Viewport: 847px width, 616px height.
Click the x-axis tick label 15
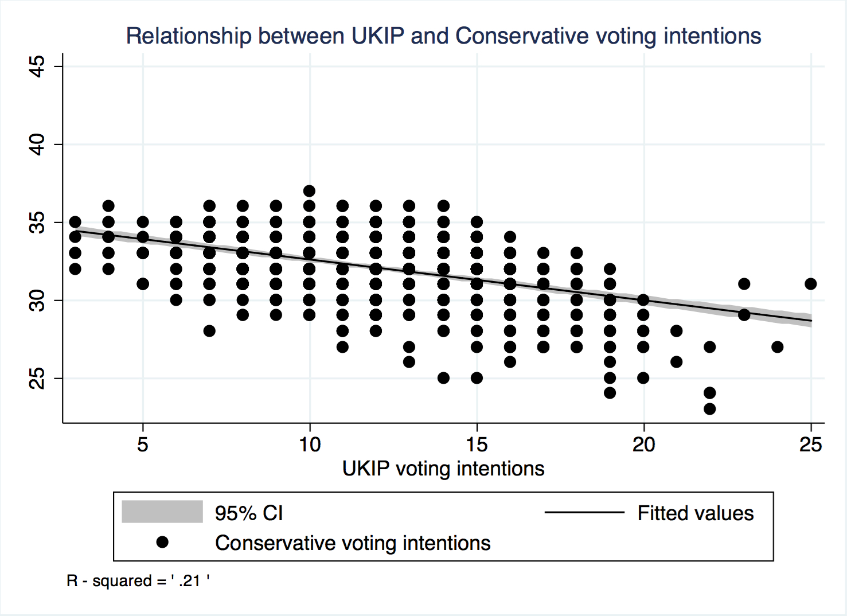click(x=477, y=445)
